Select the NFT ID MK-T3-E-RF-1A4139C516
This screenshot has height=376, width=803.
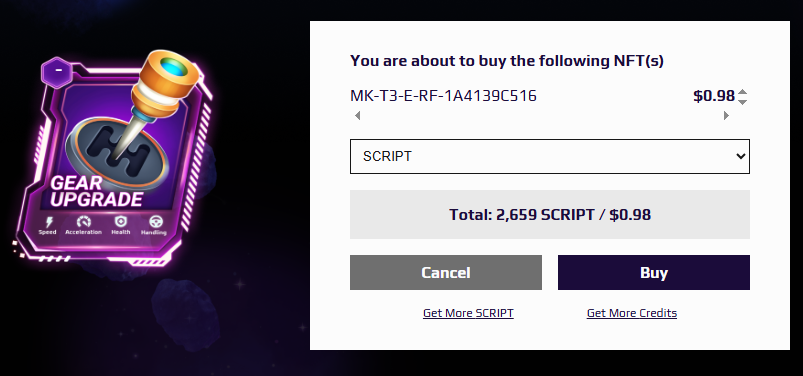[x=443, y=96]
